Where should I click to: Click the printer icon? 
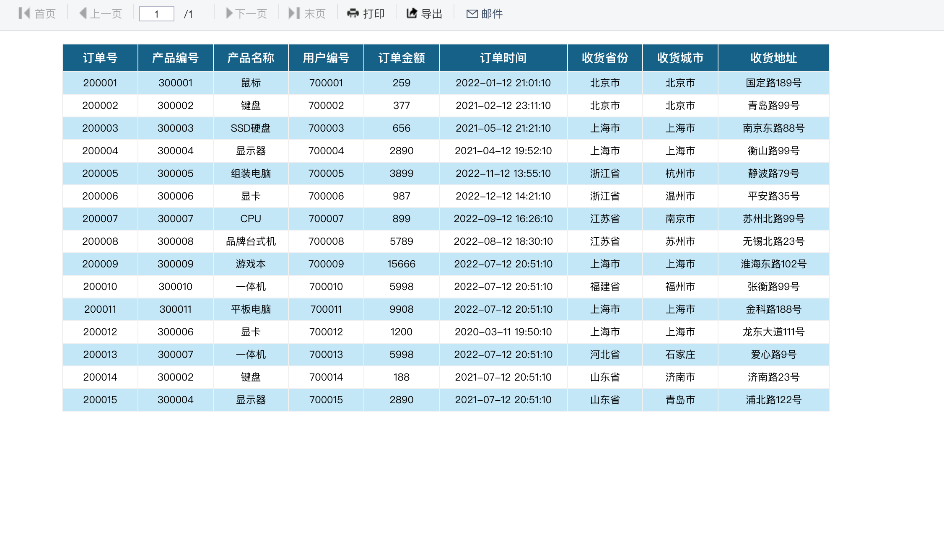coord(353,13)
